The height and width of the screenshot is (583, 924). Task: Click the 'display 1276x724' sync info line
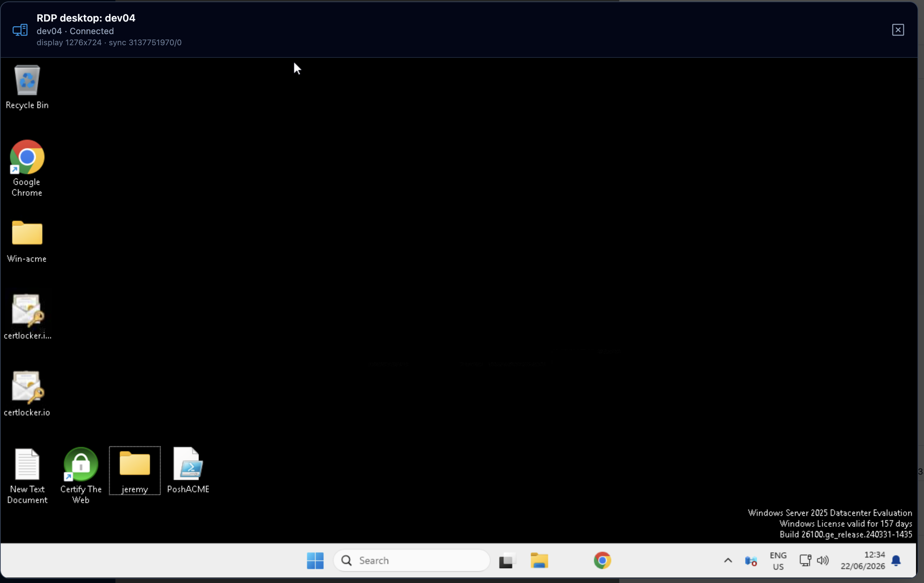pyautogui.click(x=109, y=43)
